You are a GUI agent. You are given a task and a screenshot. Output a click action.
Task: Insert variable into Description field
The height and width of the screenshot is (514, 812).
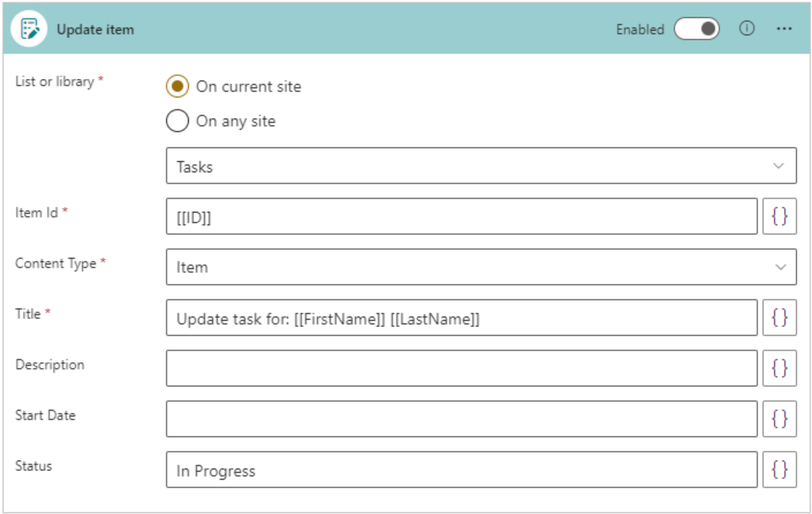pyautogui.click(x=779, y=368)
